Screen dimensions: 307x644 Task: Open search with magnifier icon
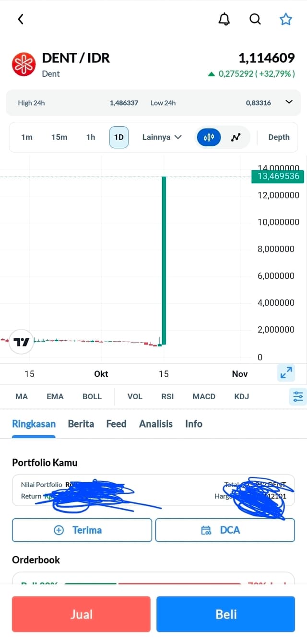click(x=255, y=19)
